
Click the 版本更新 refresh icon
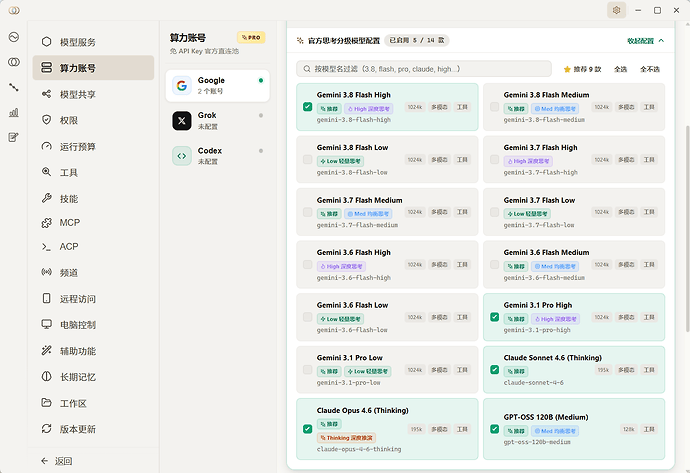click(46, 429)
